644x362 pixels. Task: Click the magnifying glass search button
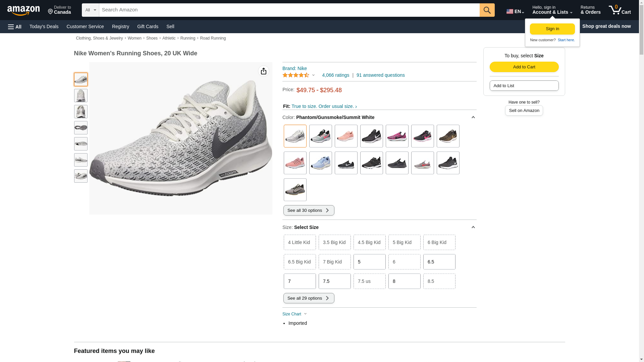(487, 10)
